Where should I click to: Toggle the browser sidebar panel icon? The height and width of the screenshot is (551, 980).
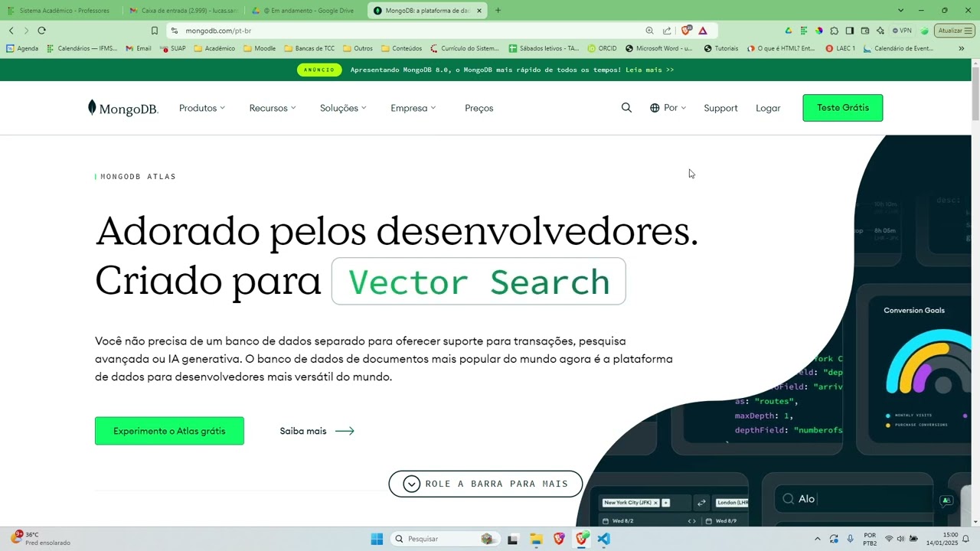pos(850,31)
